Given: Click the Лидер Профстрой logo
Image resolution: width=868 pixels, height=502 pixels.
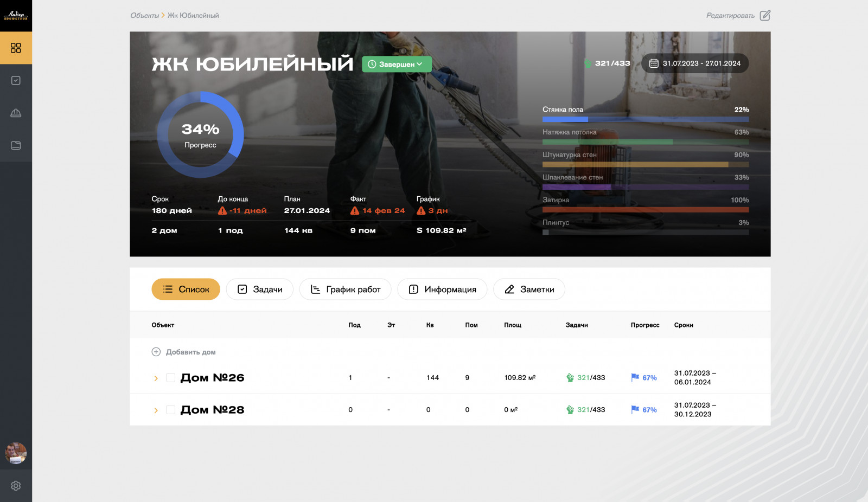Looking at the screenshot, I should pyautogui.click(x=16, y=15).
